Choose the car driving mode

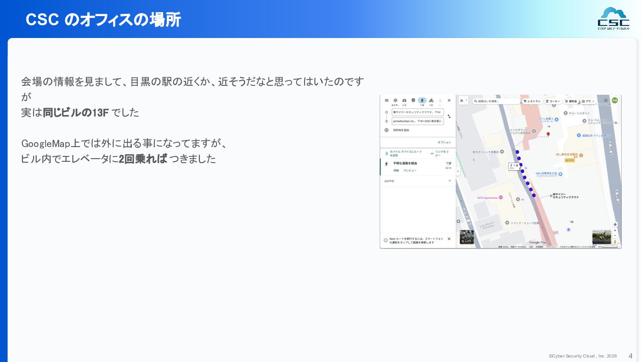(x=404, y=101)
